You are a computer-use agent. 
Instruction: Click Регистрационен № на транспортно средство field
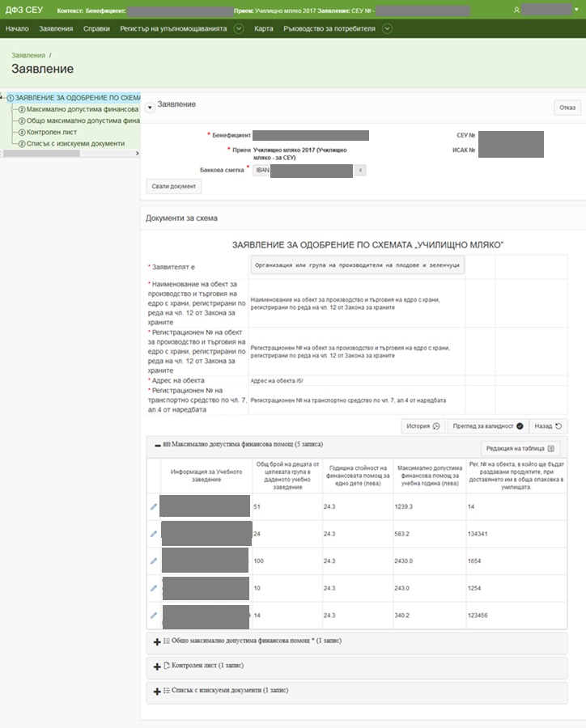pos(357,400)
